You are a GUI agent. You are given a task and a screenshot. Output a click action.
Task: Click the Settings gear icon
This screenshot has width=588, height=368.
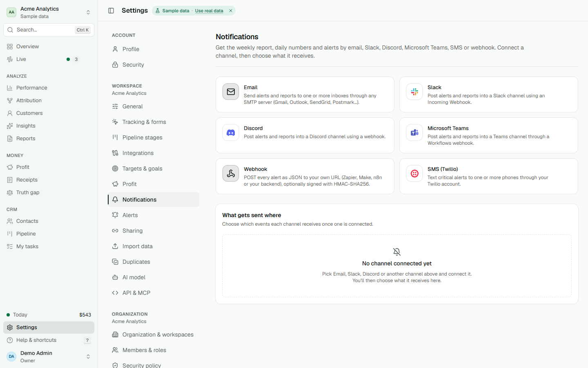10,328
